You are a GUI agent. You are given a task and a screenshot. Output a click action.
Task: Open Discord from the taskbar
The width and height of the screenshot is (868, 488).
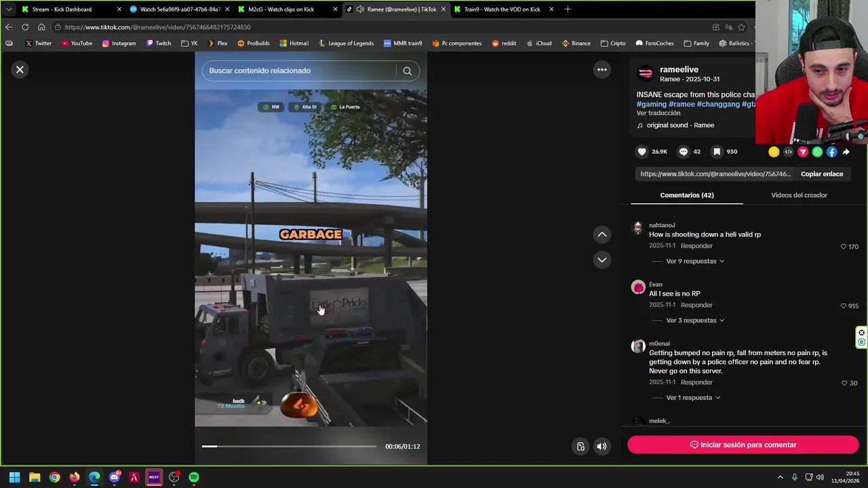[114, 477]
